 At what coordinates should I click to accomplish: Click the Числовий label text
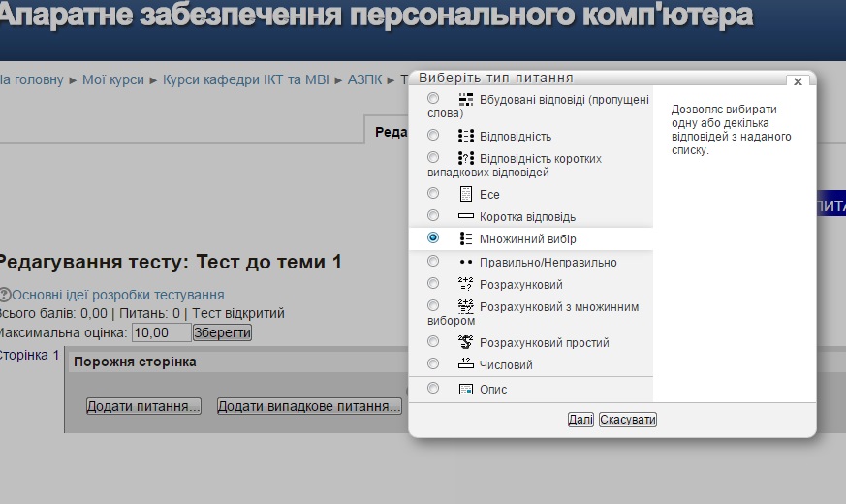pos(506,365)
